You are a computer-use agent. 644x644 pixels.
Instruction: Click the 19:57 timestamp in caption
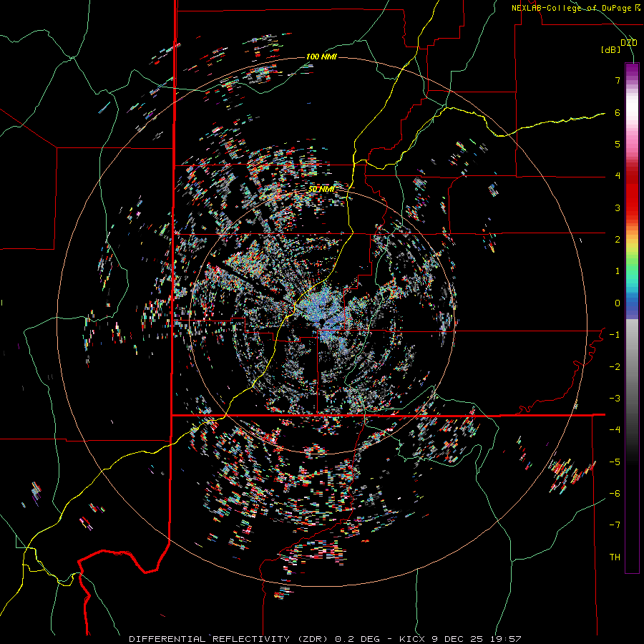[505, 639]
